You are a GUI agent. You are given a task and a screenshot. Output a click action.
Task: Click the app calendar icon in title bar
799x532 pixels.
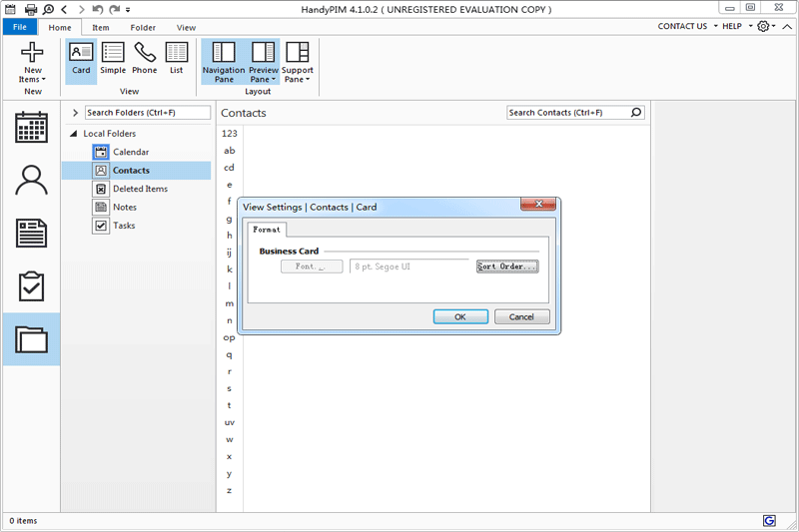point(10,9)
